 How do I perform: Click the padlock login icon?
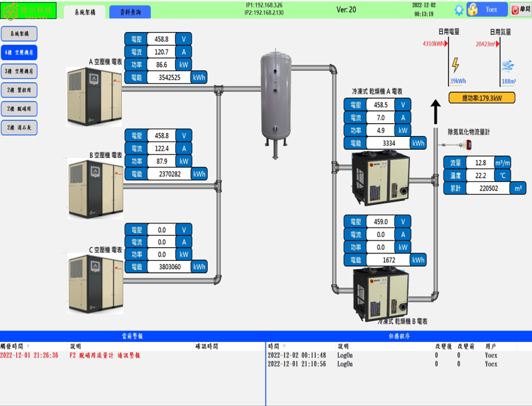click(x=472, y=10)
